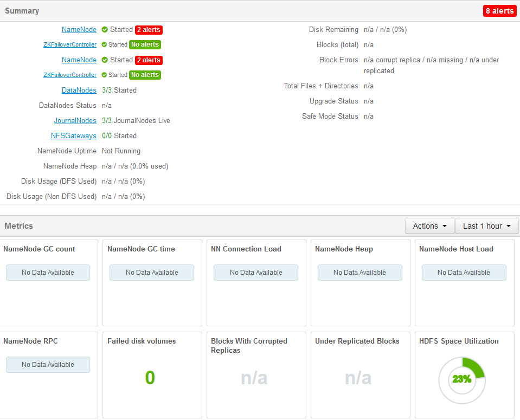Click the first NameNode 2 alerts badge

[x=149, y=30]
